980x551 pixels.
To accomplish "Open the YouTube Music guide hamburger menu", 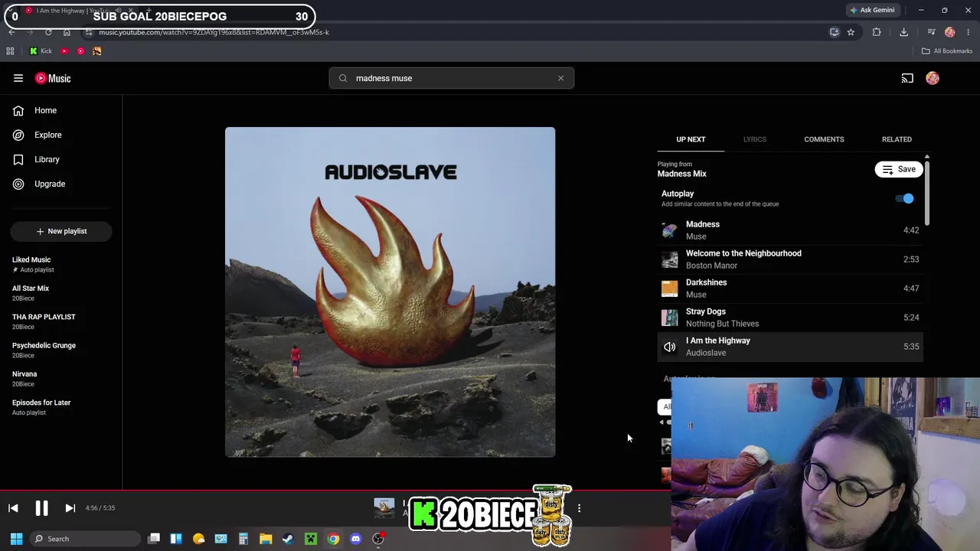I will pos(18,78).
